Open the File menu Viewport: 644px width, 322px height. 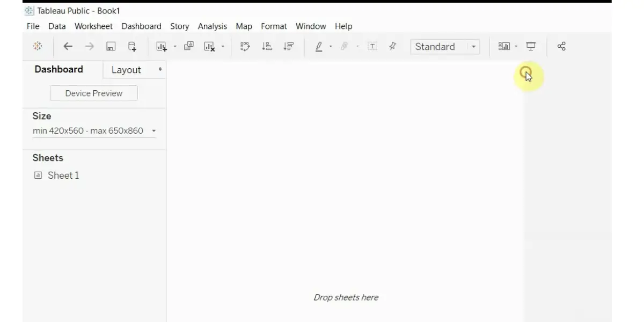pyautogui.click(x=33, y=26)
